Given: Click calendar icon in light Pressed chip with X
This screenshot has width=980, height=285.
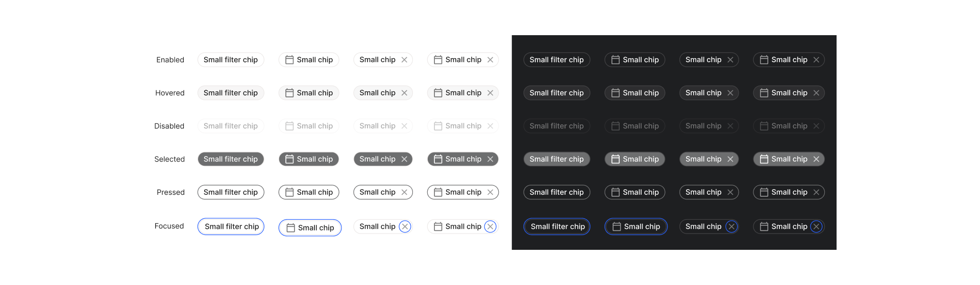Looking at the screenshot, I should (x=438, y=192).
